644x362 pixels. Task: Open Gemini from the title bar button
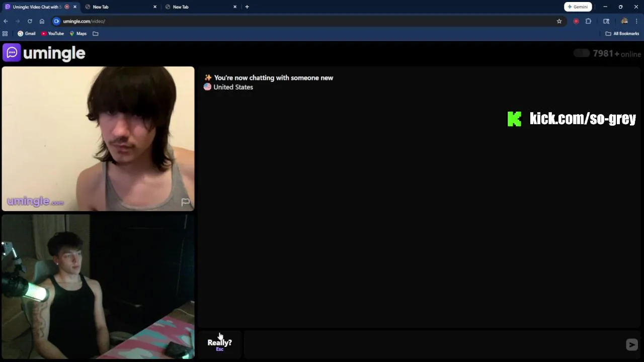pyautogui.click(x=578, y=7)
